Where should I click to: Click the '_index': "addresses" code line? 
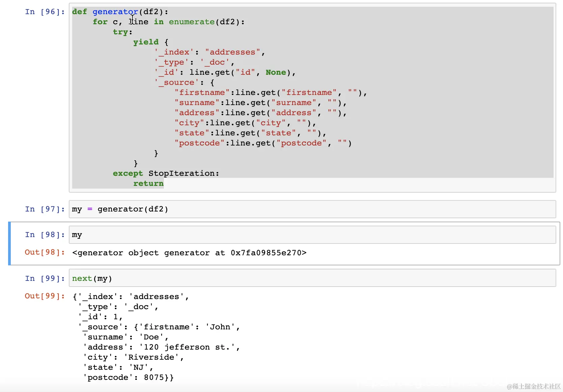tap(209, 52)
